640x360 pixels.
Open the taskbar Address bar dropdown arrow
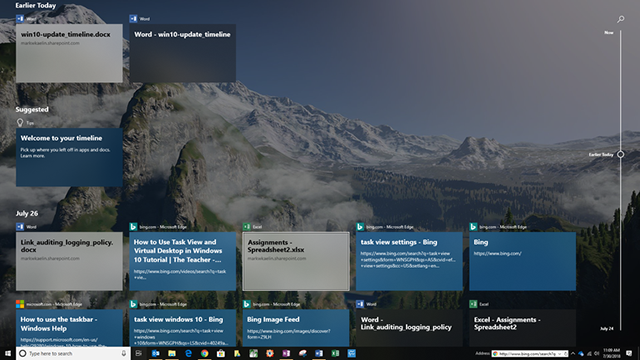(x=560, y=354)
